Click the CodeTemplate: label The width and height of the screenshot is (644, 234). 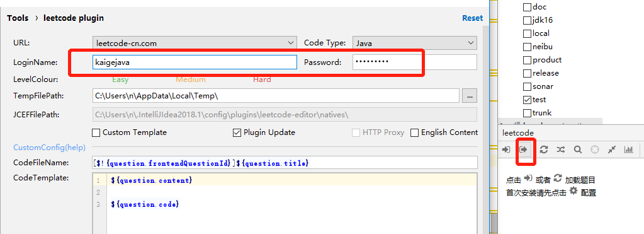click(41, 178)
